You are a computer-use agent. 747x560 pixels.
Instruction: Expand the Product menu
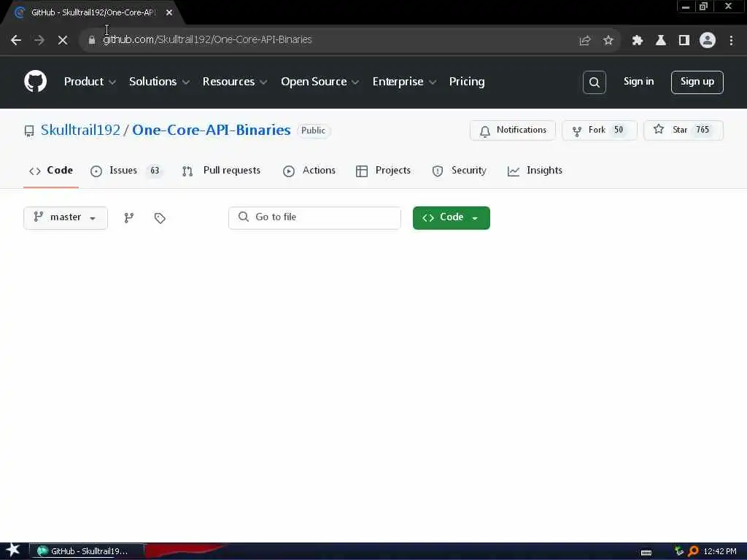[90, 82]
